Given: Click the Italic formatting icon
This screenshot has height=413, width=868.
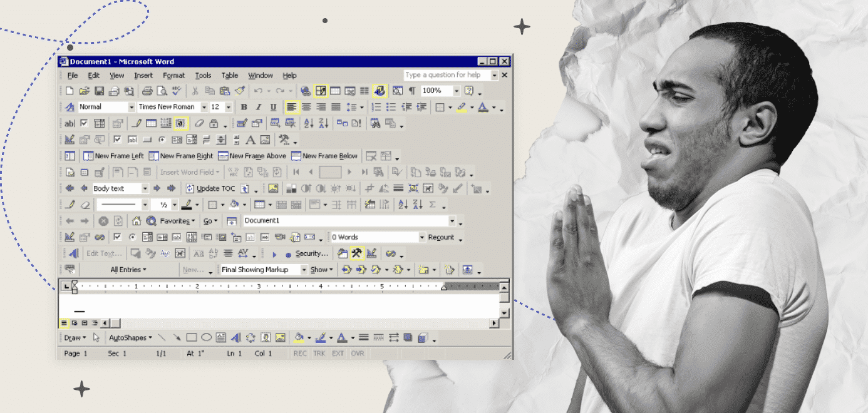Looking at the screenshot, I should pyautogui.click(x=259, y=108).
